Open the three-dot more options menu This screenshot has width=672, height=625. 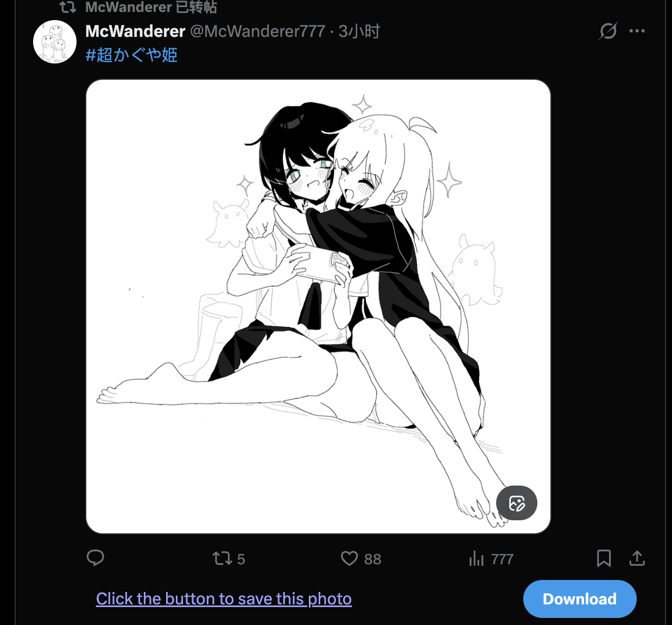click(x=637, y=31)
